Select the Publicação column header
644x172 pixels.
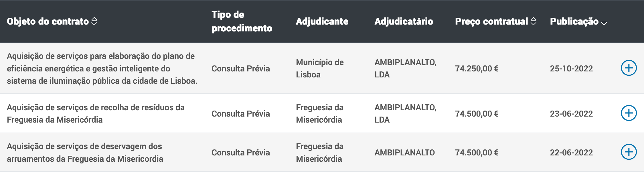click(x=574, y=21)
